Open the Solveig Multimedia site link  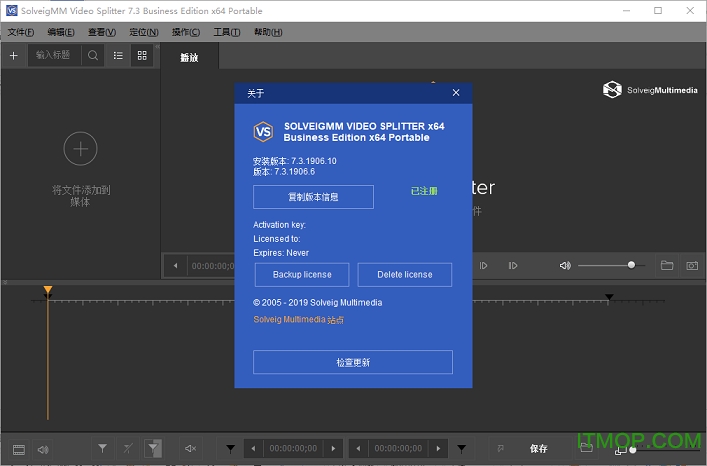[x=298, y=320]
